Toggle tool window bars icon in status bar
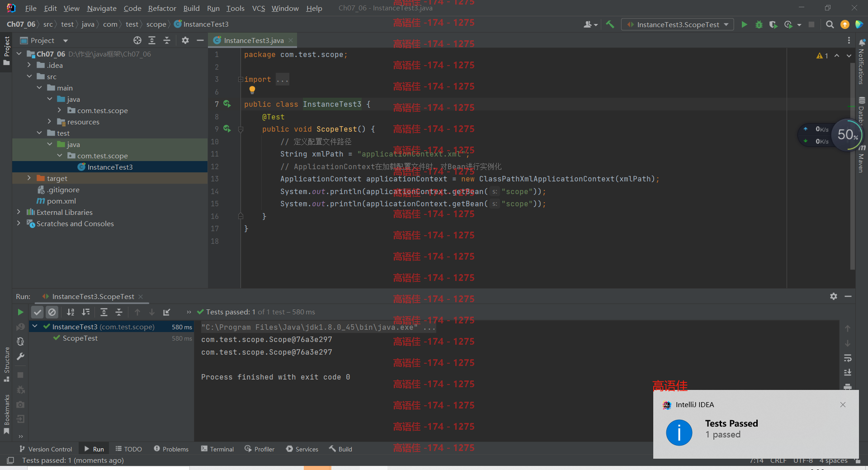Screen dimensions: 868x470 10,460
